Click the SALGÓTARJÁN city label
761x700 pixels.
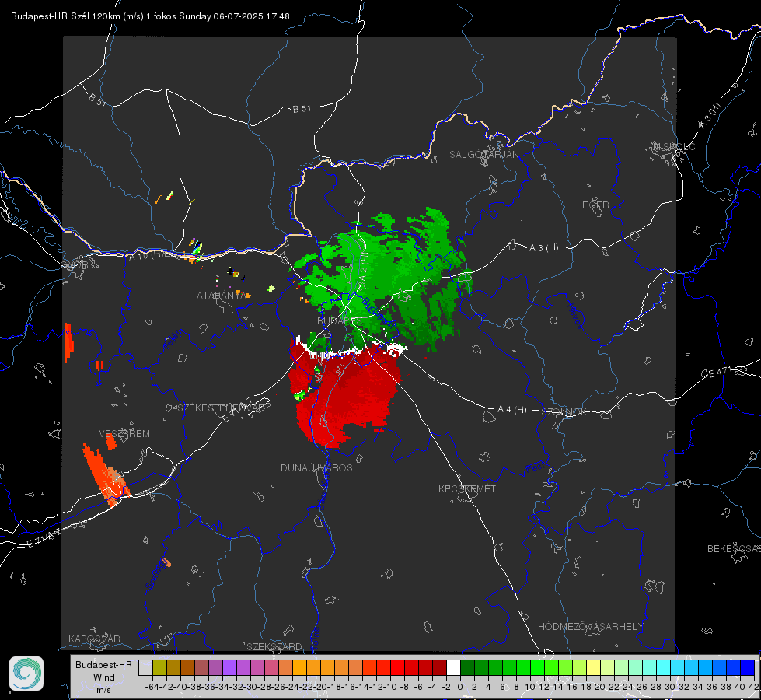pos(483,155)
